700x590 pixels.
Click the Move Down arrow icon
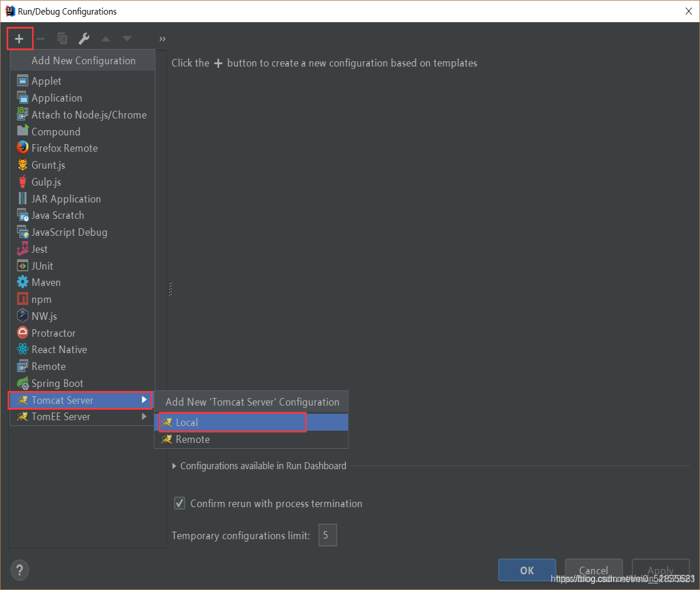[x=127, y=39]
